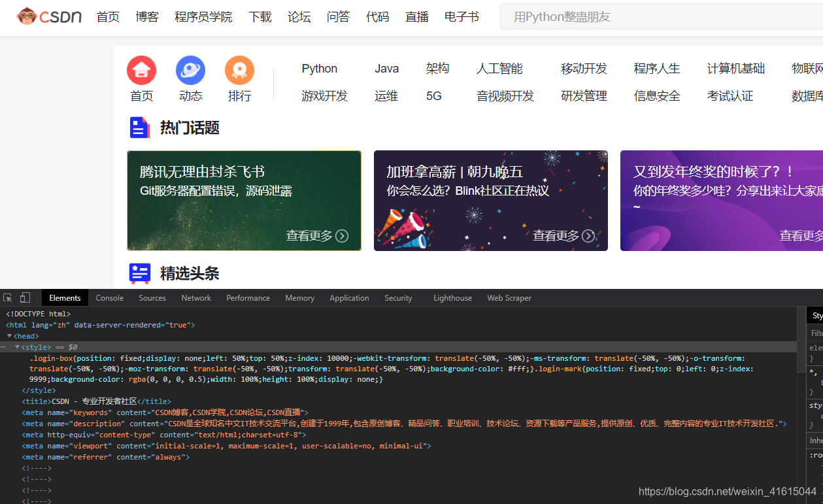The height and width of the screenshot is (504, 823).
Task: Select the 信息安全 category link
Action: (657, 96)
